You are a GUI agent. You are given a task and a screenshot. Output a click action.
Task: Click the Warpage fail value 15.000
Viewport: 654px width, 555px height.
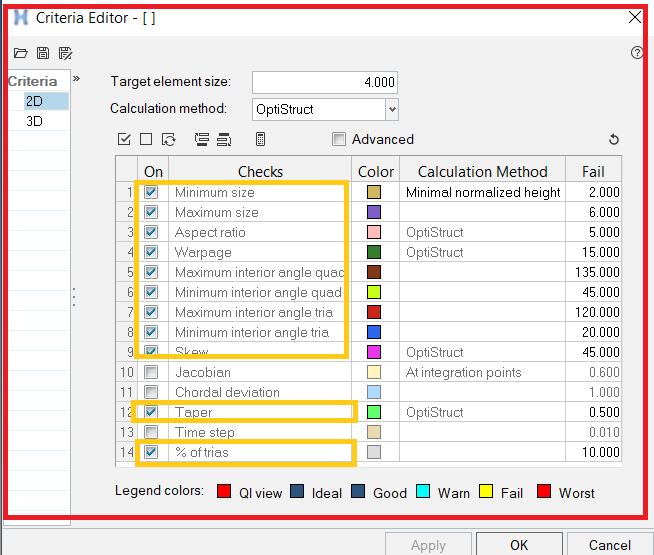coord(594,252)
